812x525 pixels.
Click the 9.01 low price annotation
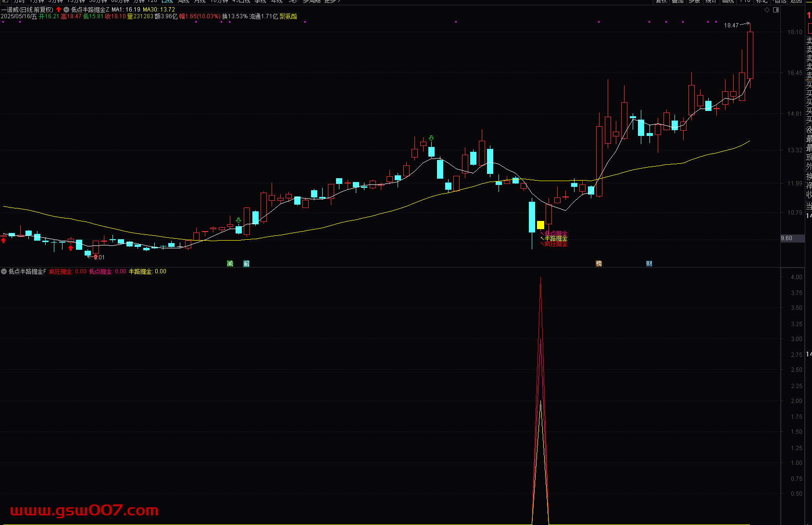[x=99, y=257]
